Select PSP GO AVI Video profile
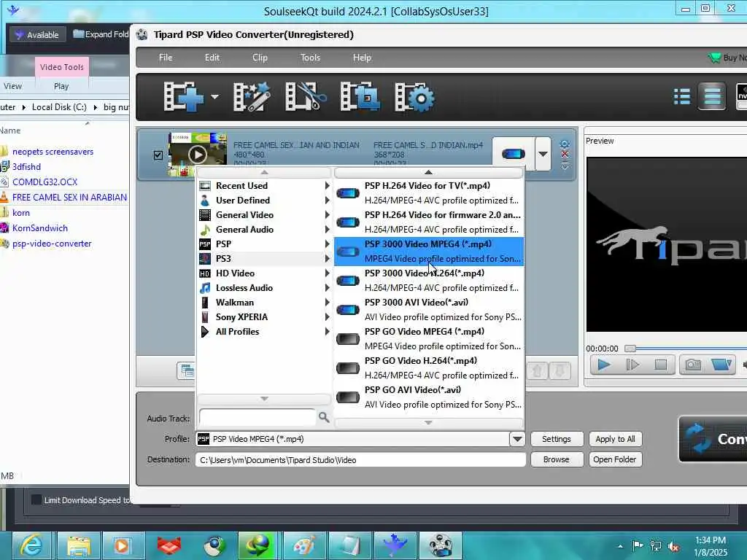 429,397
